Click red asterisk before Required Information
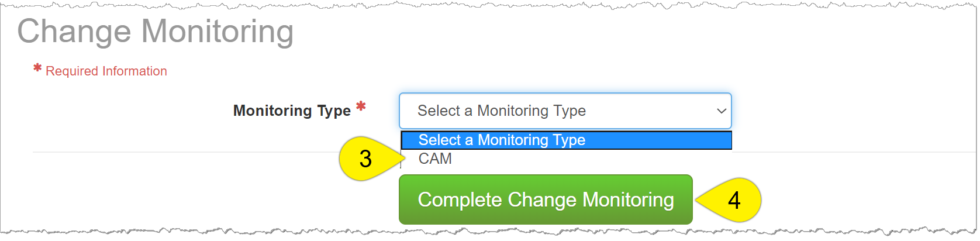980x241 pixels. [37, 68]
